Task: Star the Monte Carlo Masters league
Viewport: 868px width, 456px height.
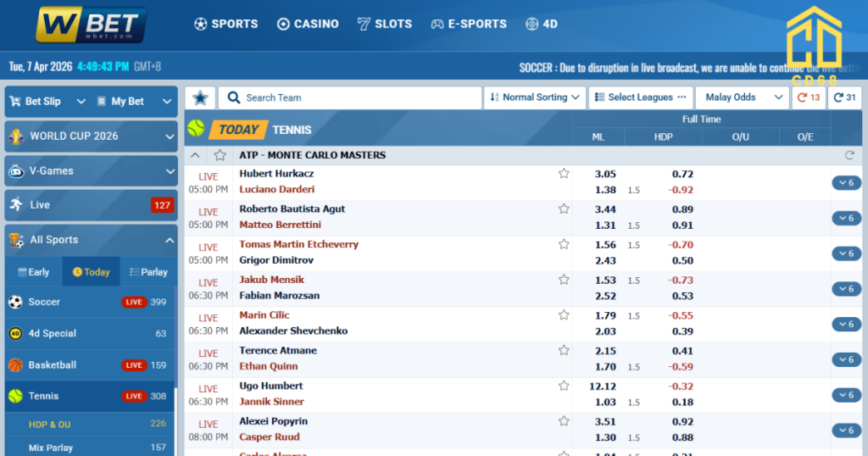Action: 220,155
